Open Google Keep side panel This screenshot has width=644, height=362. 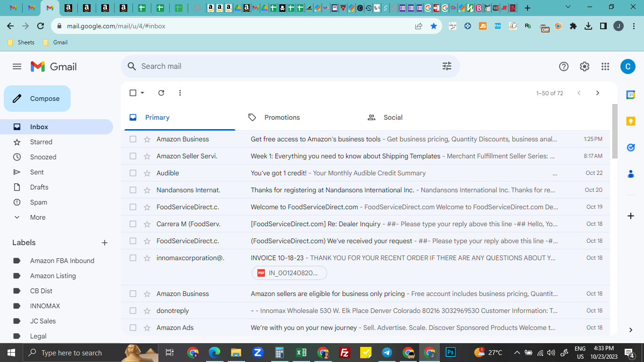coord(631,121)
